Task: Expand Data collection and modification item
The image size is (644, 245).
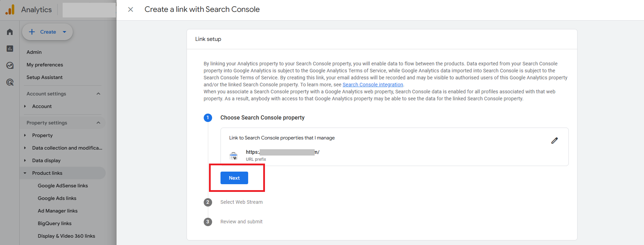Action: click(25, 148)
